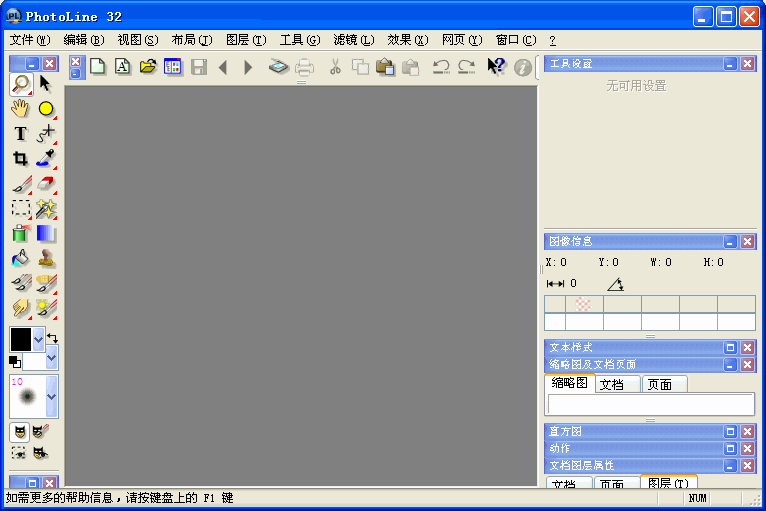The height and width of the screenshot is (511, 766).
Task: Click the brush preview thumbnail
Action: (28, 396)
